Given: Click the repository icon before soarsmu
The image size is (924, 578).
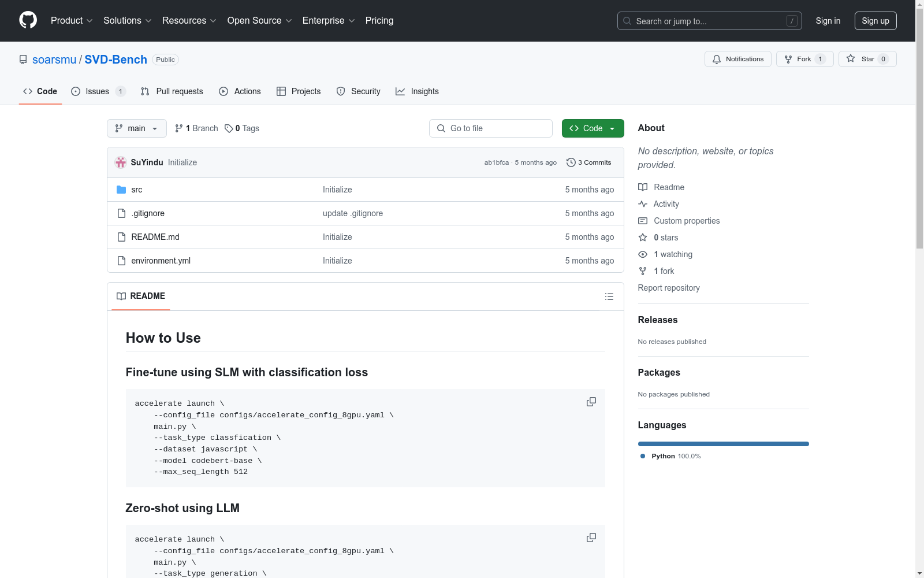Looking at the screenshot, I should pyautogui.click(x=23, y=60).
